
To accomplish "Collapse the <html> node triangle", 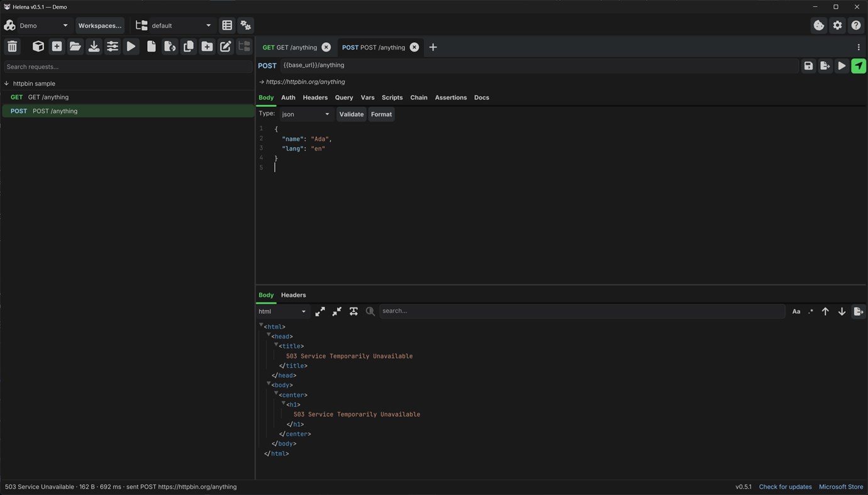I will pyautogui.click(x=261, y=325).
